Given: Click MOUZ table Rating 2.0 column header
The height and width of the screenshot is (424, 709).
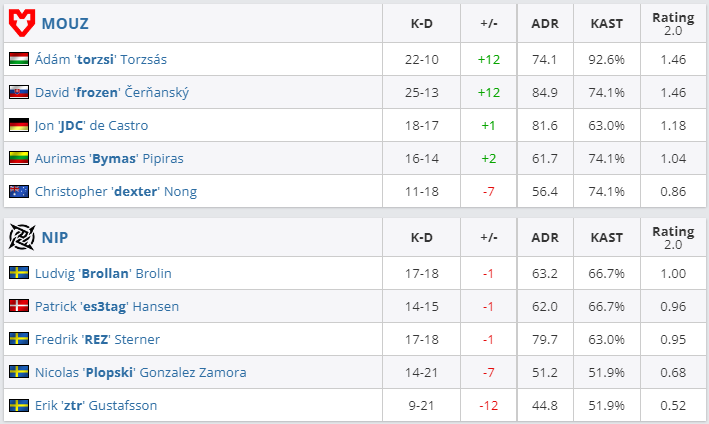Looking at the screenshot, I should coord(673,24).
